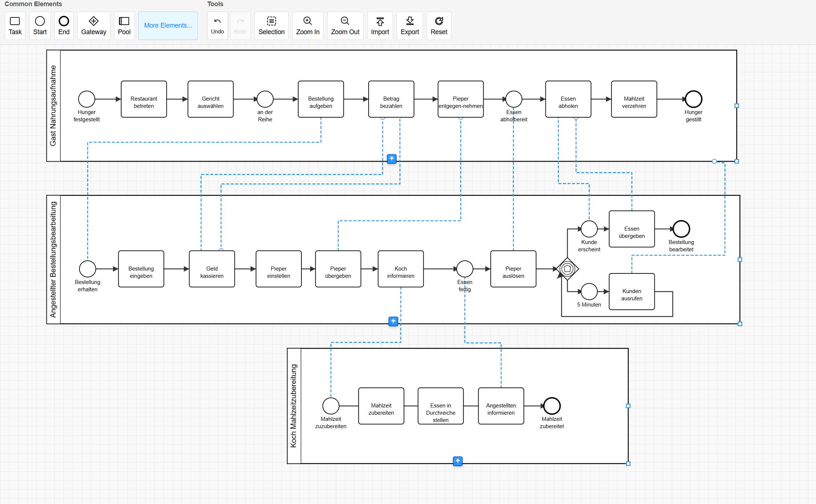Click the 'Angestellter Bestellungsbearbeitung' pool label
Viewport: 816px width, 504px height.
click(x=53, y=260)
